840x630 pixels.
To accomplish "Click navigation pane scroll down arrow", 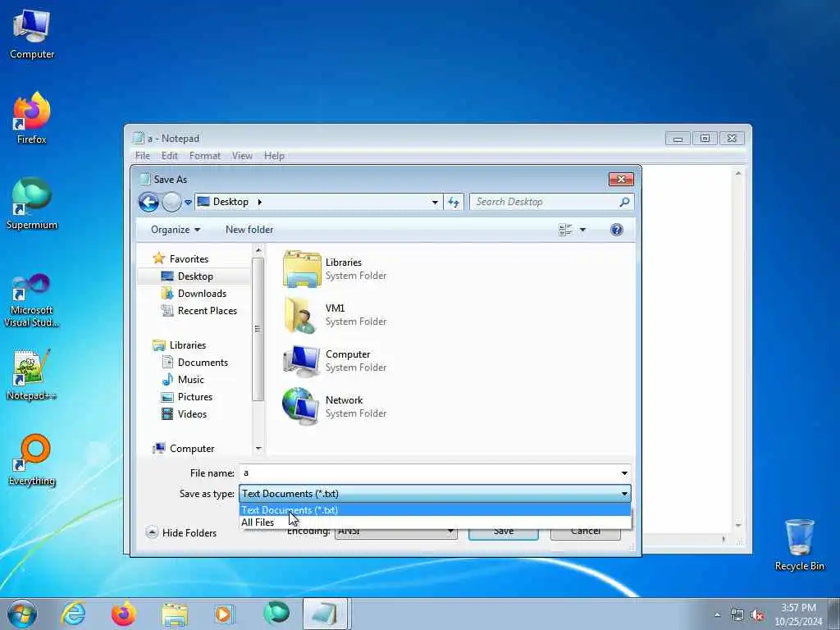I will [258, 449].
